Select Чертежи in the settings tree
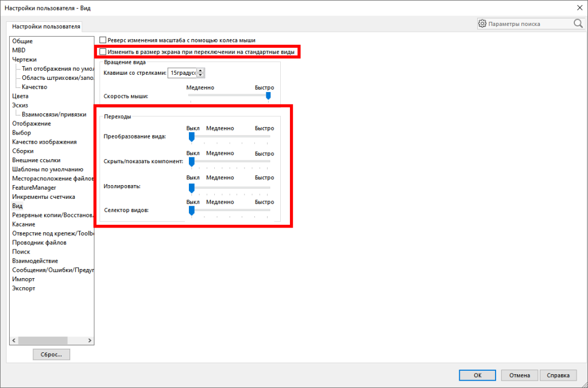 24,59
